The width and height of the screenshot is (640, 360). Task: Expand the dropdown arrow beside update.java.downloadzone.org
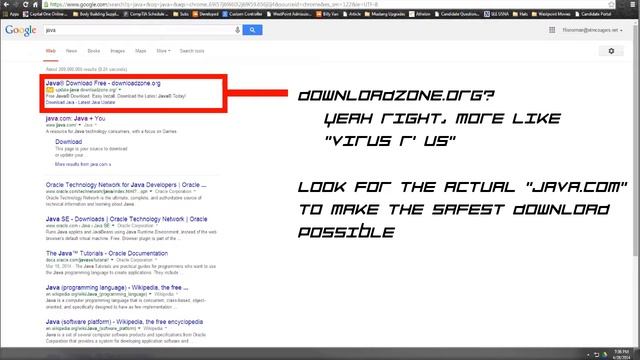pyautogui.click(x=120, y=90)
